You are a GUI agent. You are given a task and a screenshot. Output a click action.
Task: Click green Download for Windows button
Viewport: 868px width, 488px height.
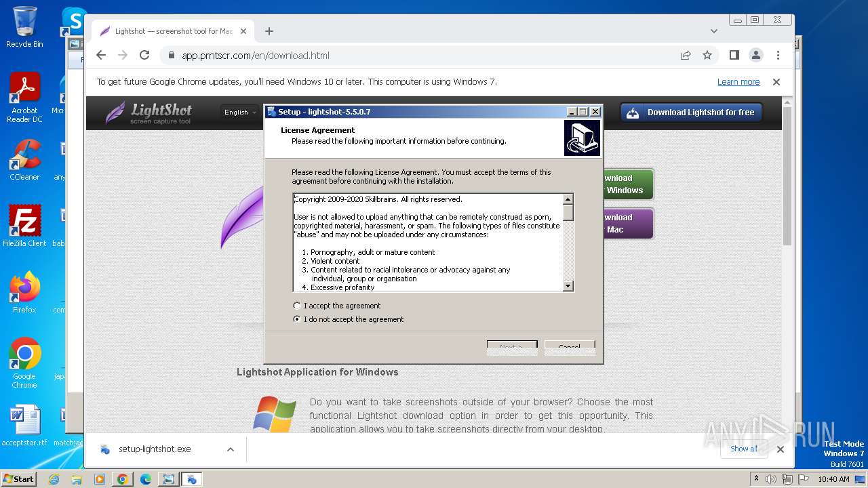coord(627,184)
